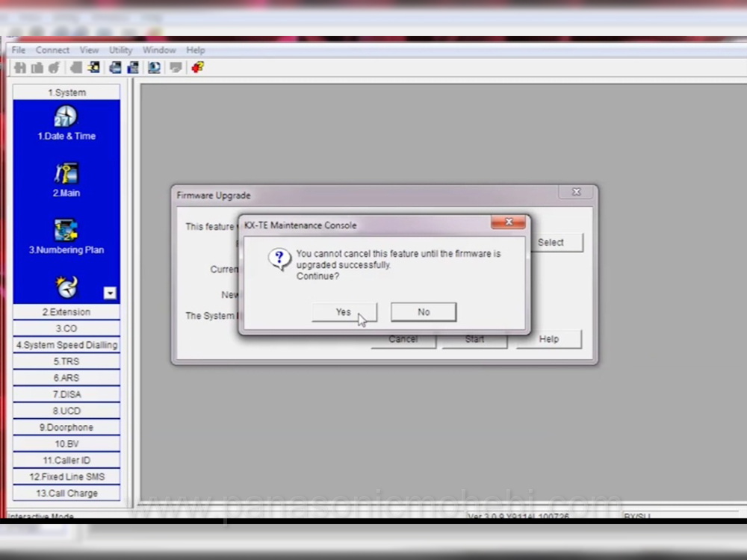Open the File menu
The width and height of the screenshot is (747, 560).
[19, 50]
